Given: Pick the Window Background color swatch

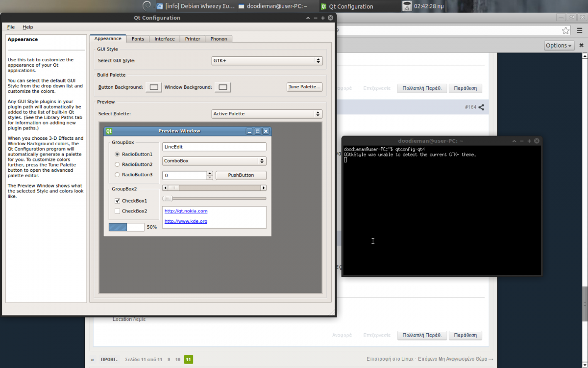Looking at the screenshot, I should click(223, 87).
